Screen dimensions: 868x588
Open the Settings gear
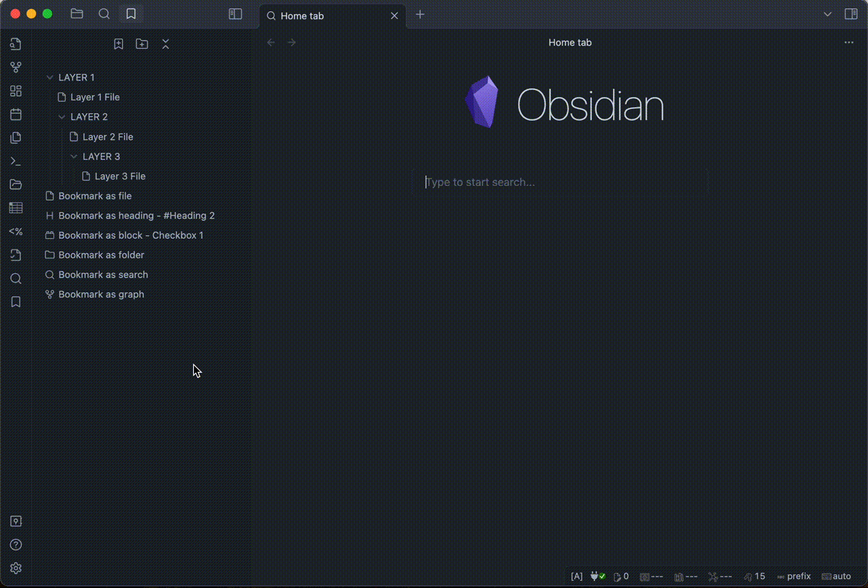(16, 568)
